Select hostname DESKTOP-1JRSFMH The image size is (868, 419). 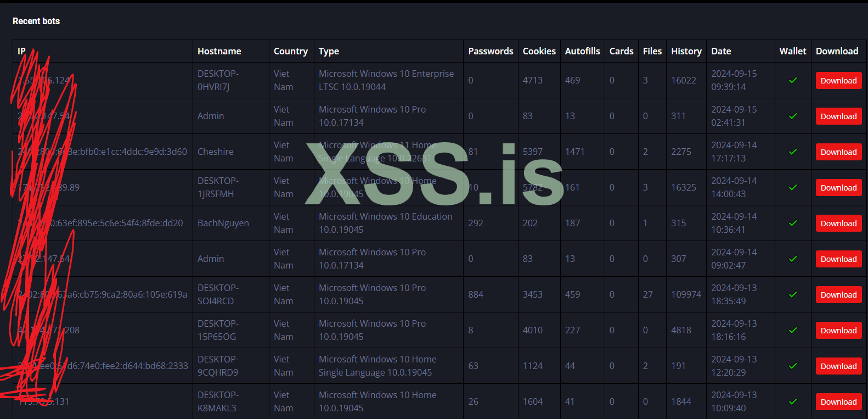click(x=218, y=187)
